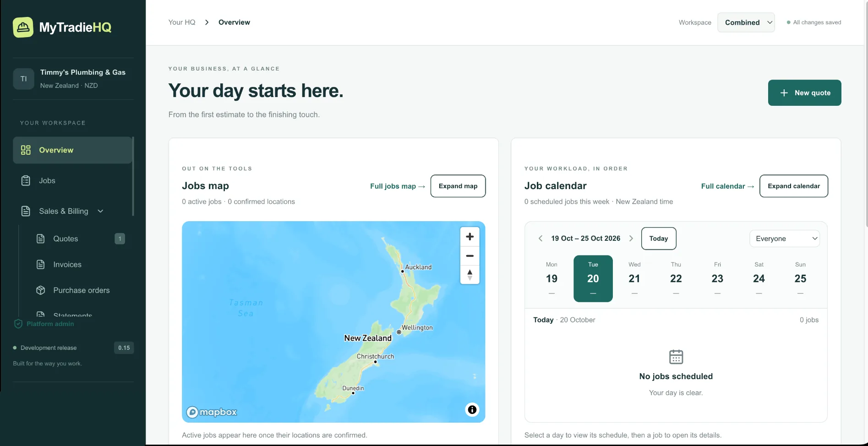Click the Your HQ breadcrumb

pos(182,22)
